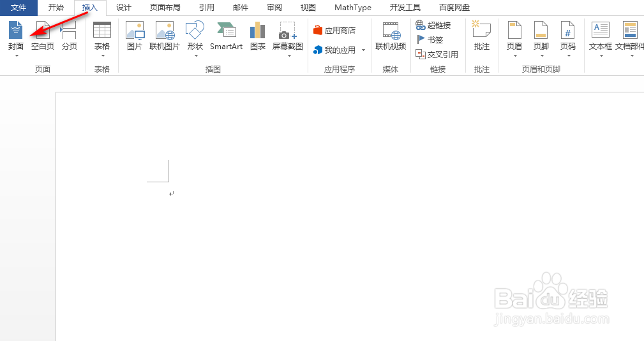Switch to the View (视图) tab
This screenshot has height=341, width=644.
[308, 8]
